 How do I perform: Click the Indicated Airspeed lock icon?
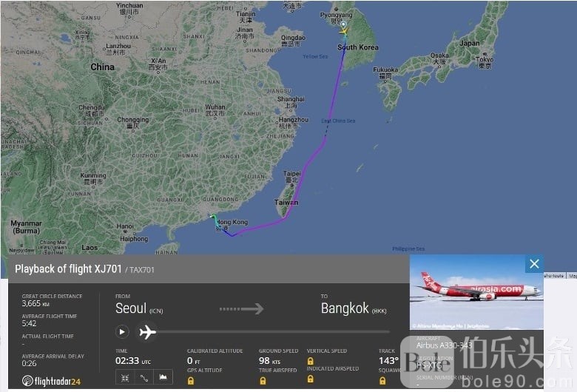311,379
